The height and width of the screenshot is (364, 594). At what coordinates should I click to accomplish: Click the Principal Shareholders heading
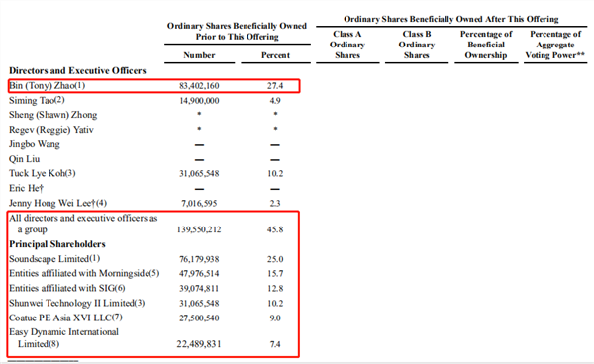coord(57,244)
